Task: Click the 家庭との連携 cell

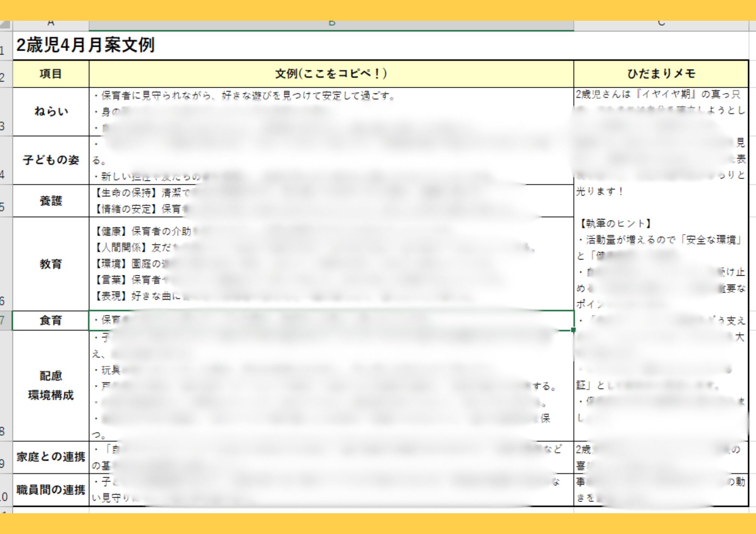Action: point(51,457)
